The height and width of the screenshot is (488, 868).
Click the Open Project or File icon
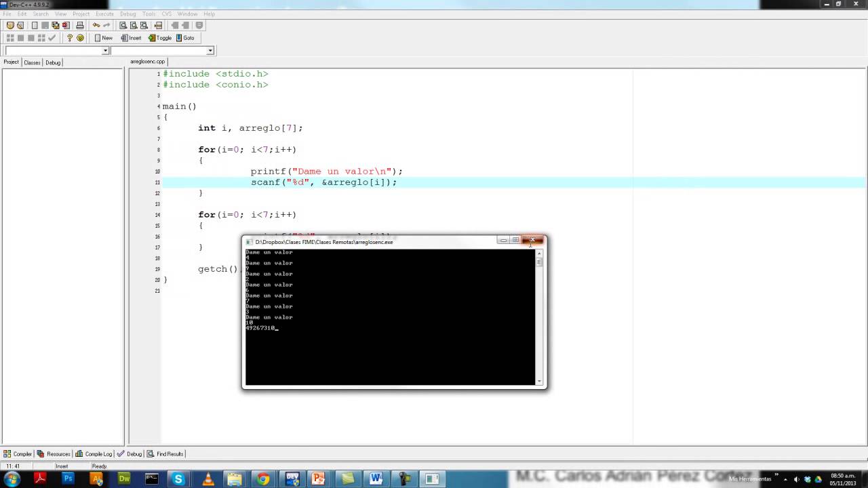click(x=20, y=25)
